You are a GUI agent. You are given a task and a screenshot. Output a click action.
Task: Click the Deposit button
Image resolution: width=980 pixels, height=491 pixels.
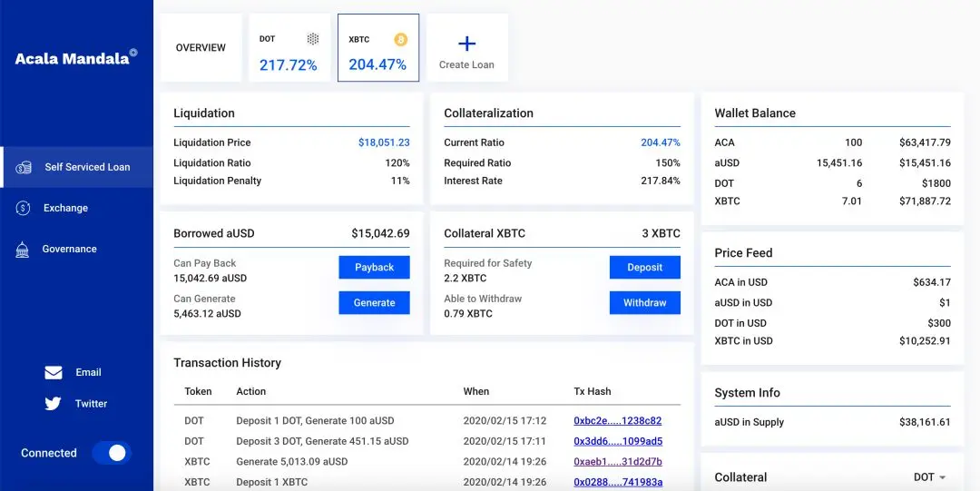click(645, 267)
